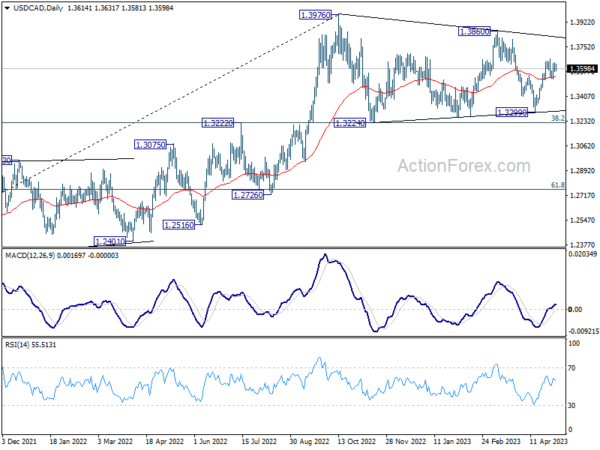Select the 1.27170 price axis value
The height and width of the screenshot is (450, 600).
(583, 196)
